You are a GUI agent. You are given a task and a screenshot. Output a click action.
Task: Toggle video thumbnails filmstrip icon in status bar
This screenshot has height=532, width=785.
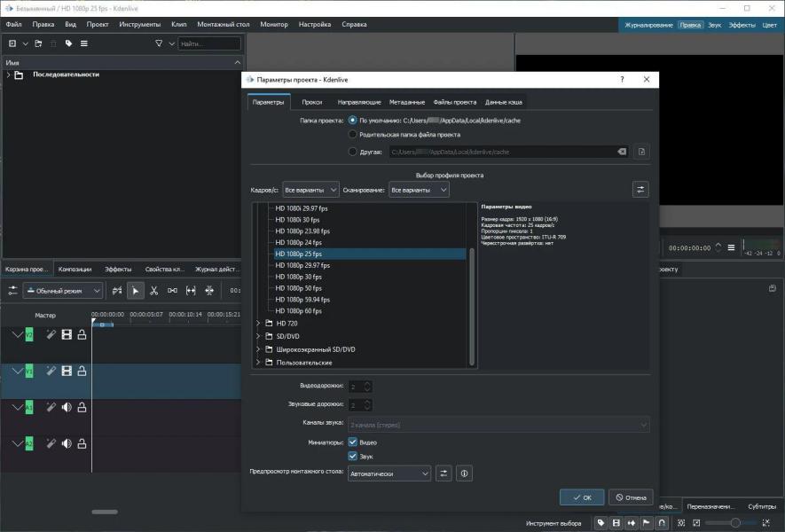(616, 523)
